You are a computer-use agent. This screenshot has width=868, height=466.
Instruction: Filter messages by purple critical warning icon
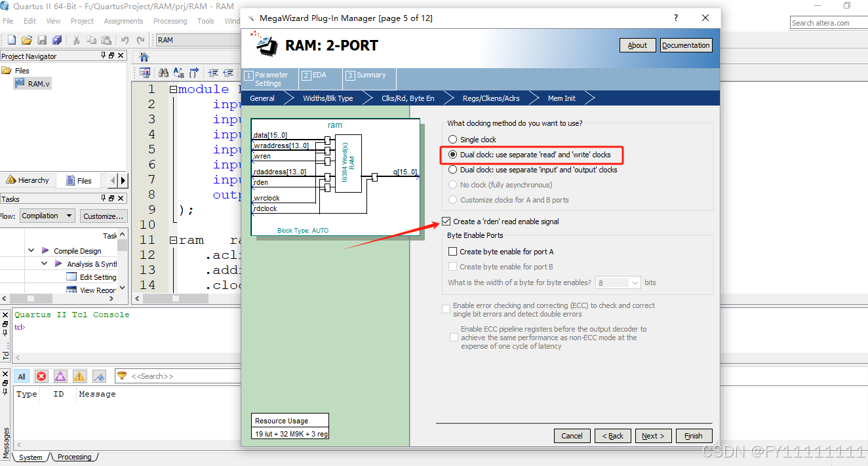(x=60, y=376)
